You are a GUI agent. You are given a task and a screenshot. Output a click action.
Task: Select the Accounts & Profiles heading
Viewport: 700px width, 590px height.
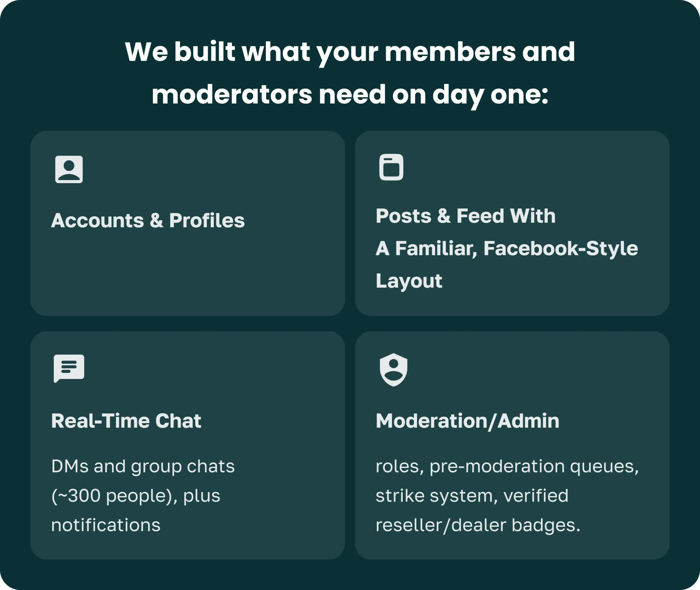click(x=148, y=220)
